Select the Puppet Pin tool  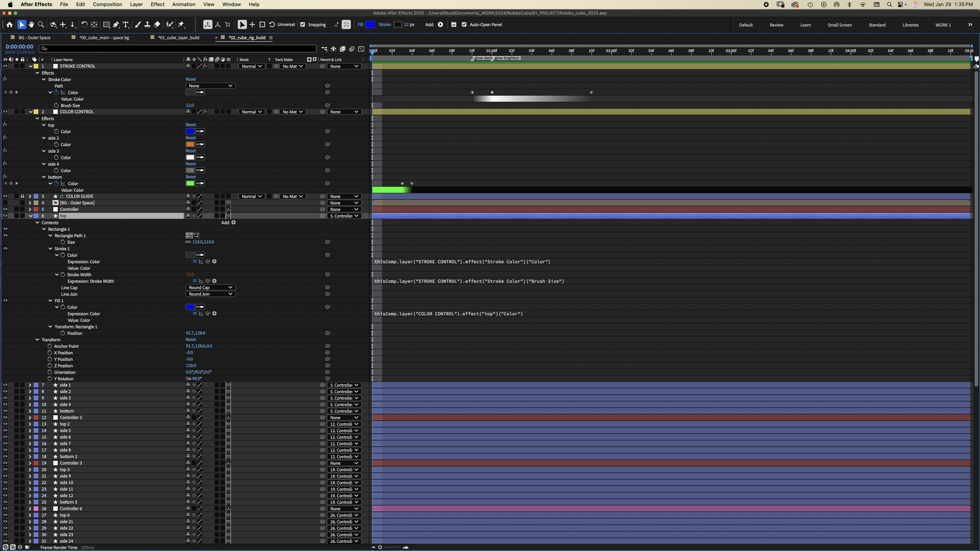click(181, 25)
